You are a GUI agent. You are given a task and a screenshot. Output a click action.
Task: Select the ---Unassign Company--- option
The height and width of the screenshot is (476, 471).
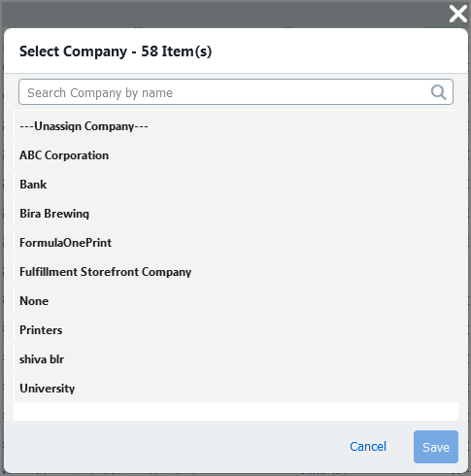pos(236,126)
